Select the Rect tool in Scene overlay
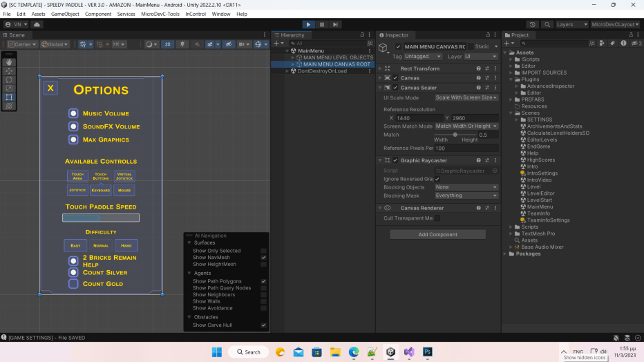Viewport: 644px width, 362px height. (x=10, y=97)
